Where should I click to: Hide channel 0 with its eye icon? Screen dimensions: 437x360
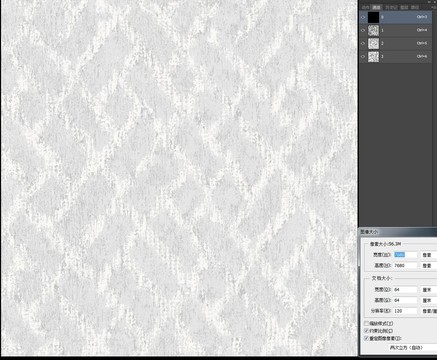click(363, 17)
